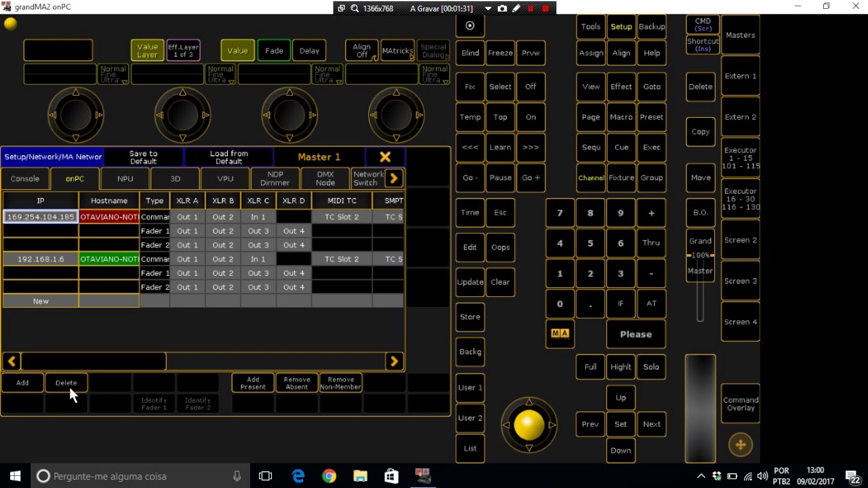Screen dimensions: 868x488
Task: Click the Delete button below the table
Action: 66,383
